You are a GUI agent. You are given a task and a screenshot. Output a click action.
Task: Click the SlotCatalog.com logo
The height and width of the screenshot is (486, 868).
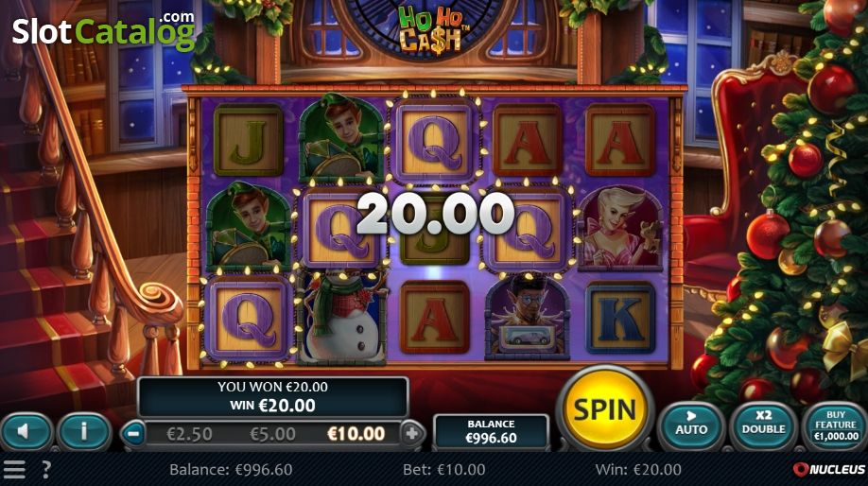[103, 31]
